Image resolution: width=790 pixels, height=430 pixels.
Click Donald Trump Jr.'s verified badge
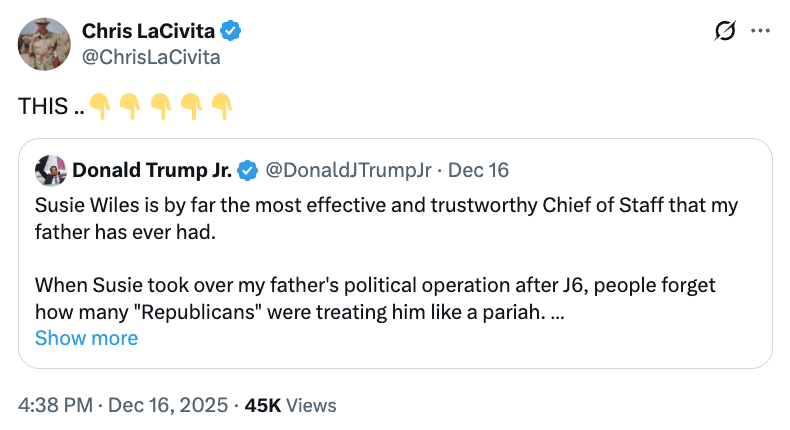247,170
